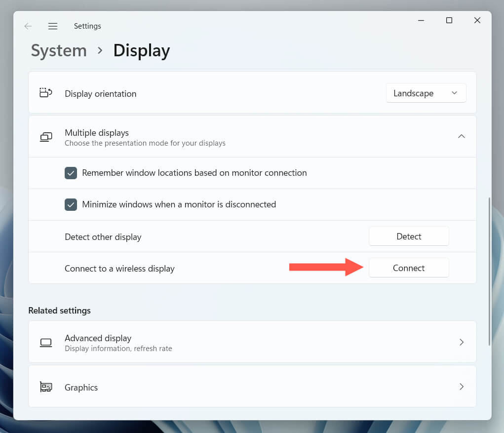Minimize the Settings window
This screenshot has width=504, height=433.
[x=421, y=20]
